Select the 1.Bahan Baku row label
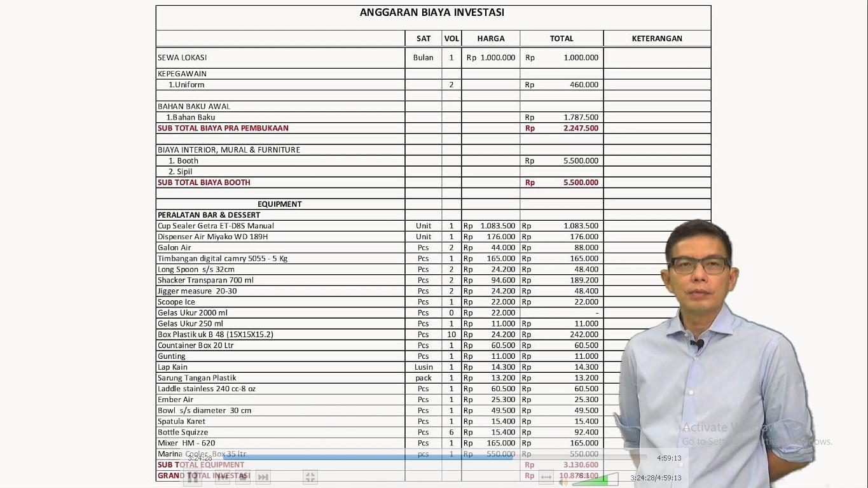The height and width of the screenshot is (488, 868). 191,117
